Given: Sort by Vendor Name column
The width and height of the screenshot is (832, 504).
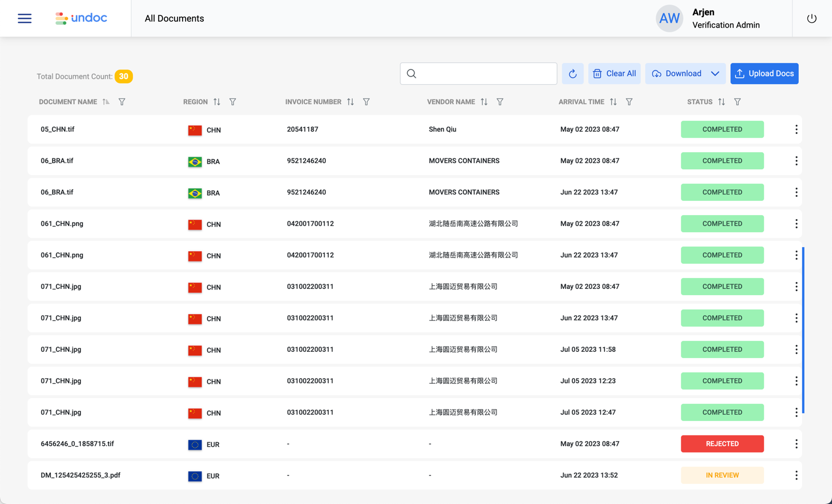Looking at the screenshot, I should tap(484, 102).
